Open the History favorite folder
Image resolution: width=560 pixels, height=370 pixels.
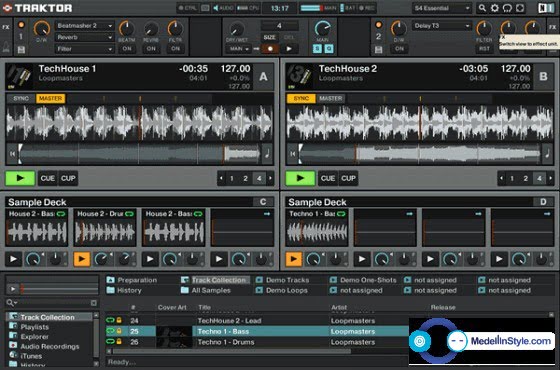(124, 290)
